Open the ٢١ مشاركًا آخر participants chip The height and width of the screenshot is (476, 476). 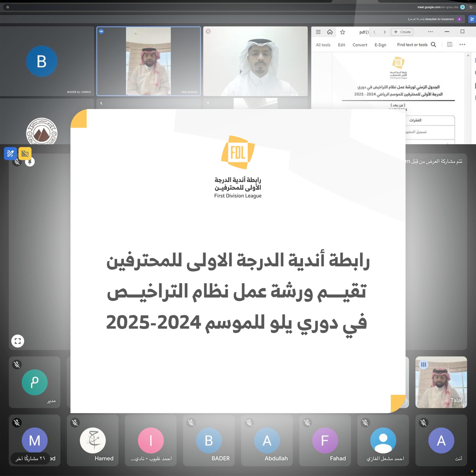pos(30,459)
